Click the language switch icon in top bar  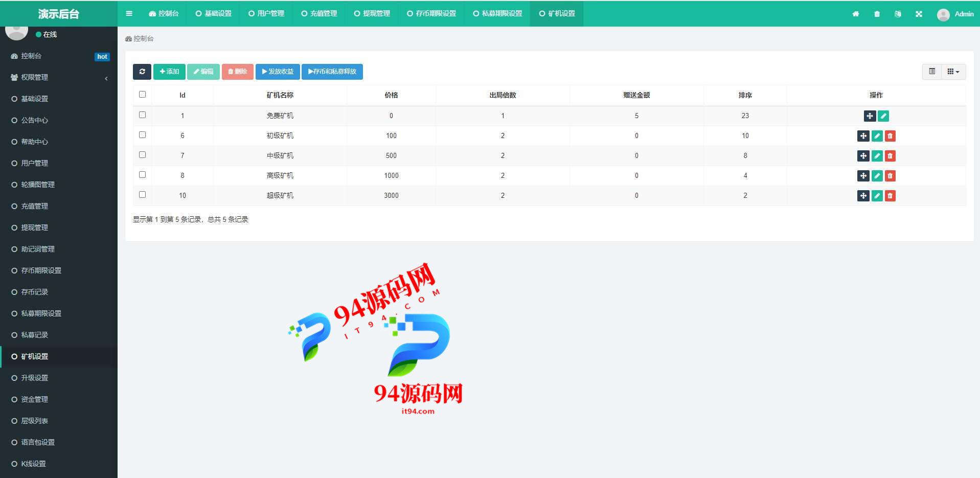(x=898, y=14)
